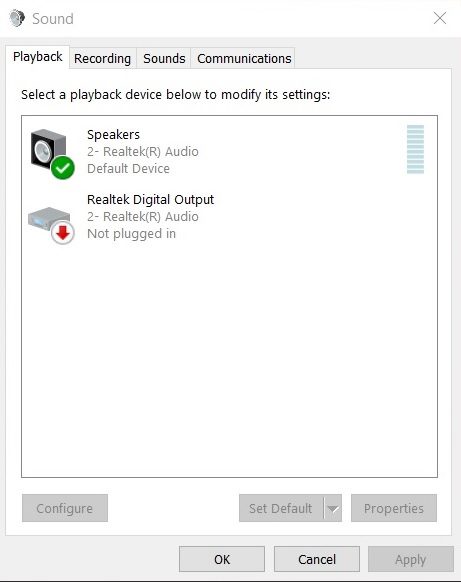Viewport: 461px width, 582px height.
Task: Click the green default checkmark badge
Action: [x=62, y=168]
